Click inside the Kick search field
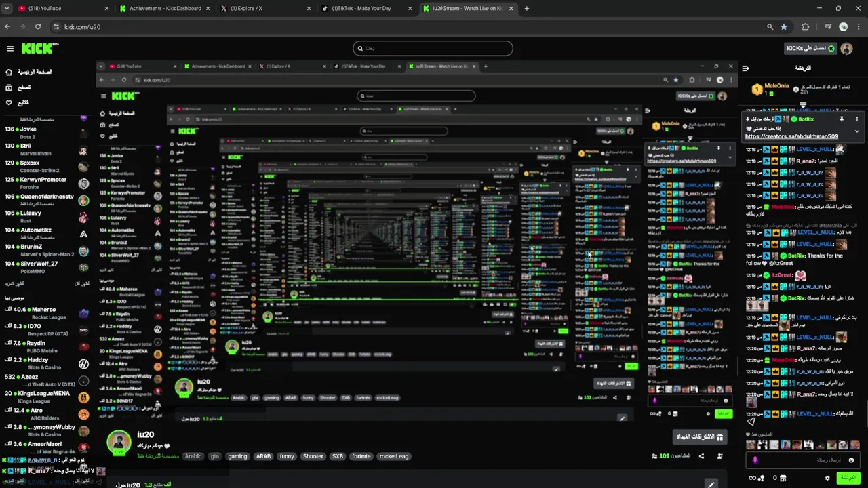 coord(433,48)
